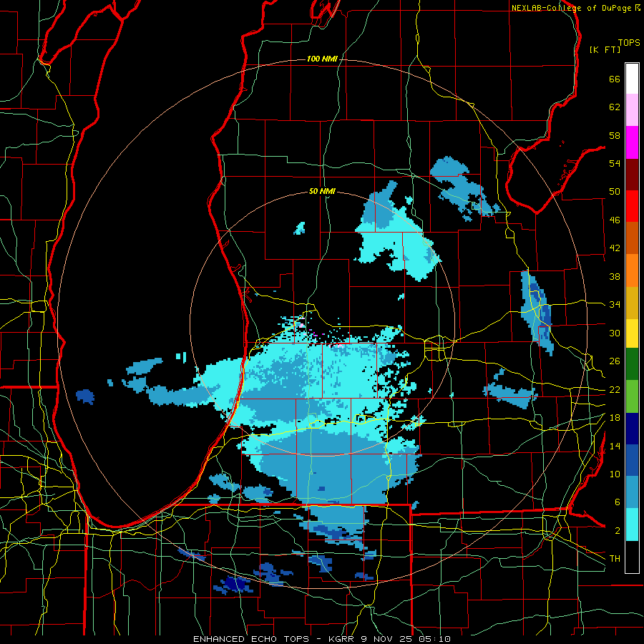Click the black TH legend swatch
The image size is (644, 644).
pyautogui.click(x=632, y=557)
